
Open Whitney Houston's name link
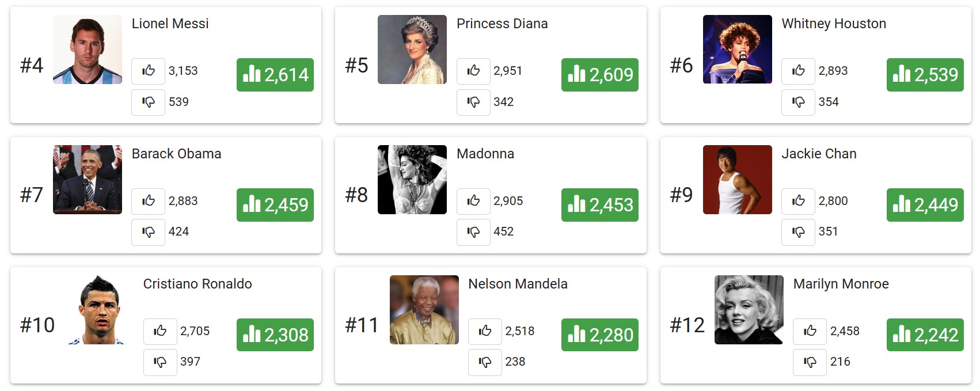point(834,24)
